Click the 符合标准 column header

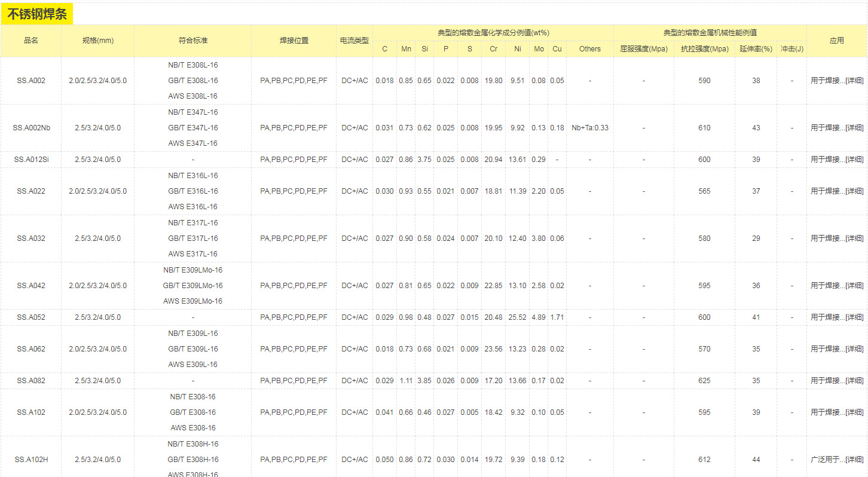coord(193,41)
